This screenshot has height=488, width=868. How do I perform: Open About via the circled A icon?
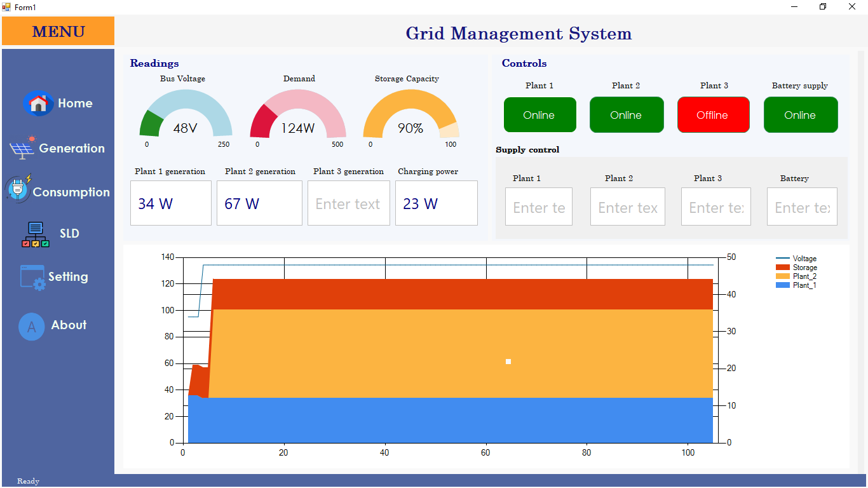point(32,326)
